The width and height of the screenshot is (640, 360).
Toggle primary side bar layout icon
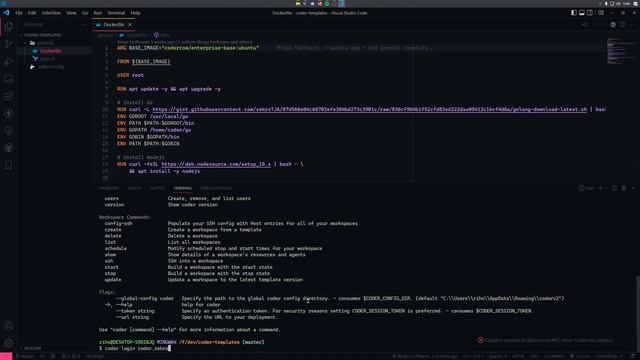[x=574, y=13]
